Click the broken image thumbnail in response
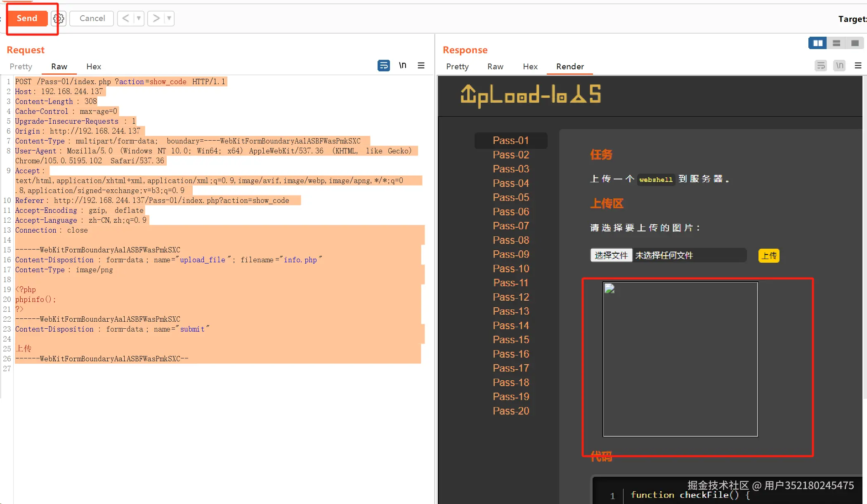The image size is (867, 504). click(609, 289)
